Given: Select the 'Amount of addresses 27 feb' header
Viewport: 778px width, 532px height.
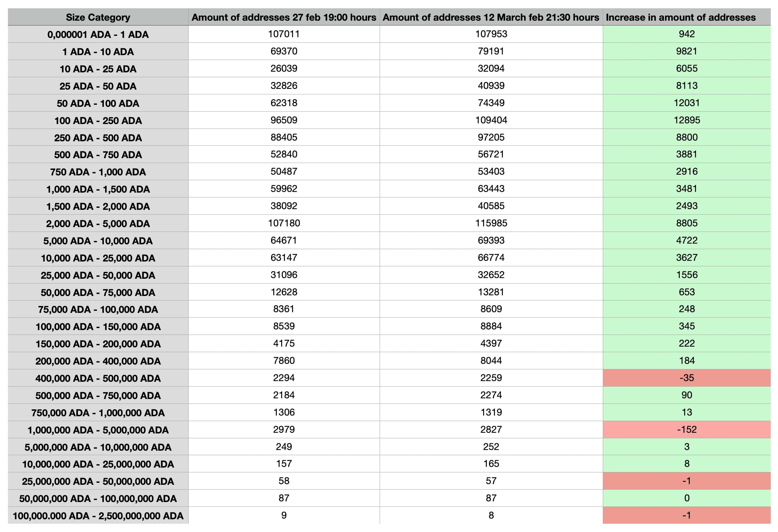Looking at the screenshot, I should pos(284,17).
